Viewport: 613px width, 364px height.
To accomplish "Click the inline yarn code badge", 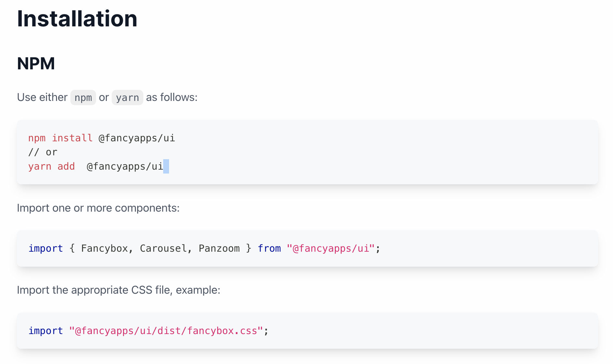I will click(127, 98).
